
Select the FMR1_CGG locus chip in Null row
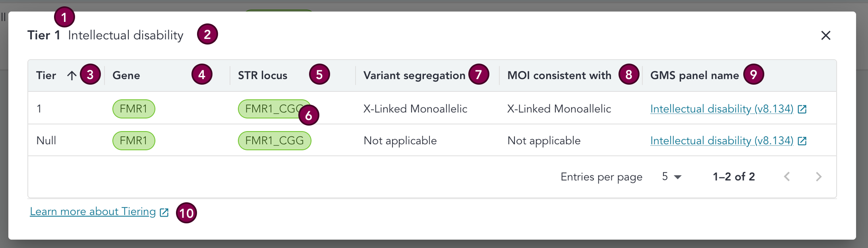[274, 141]
